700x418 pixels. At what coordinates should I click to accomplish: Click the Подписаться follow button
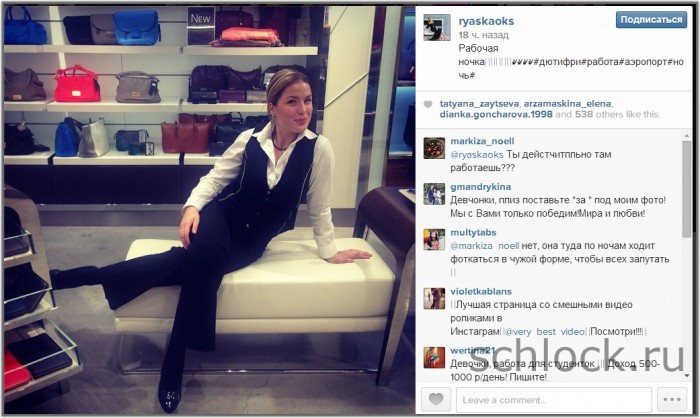[651, 20]
